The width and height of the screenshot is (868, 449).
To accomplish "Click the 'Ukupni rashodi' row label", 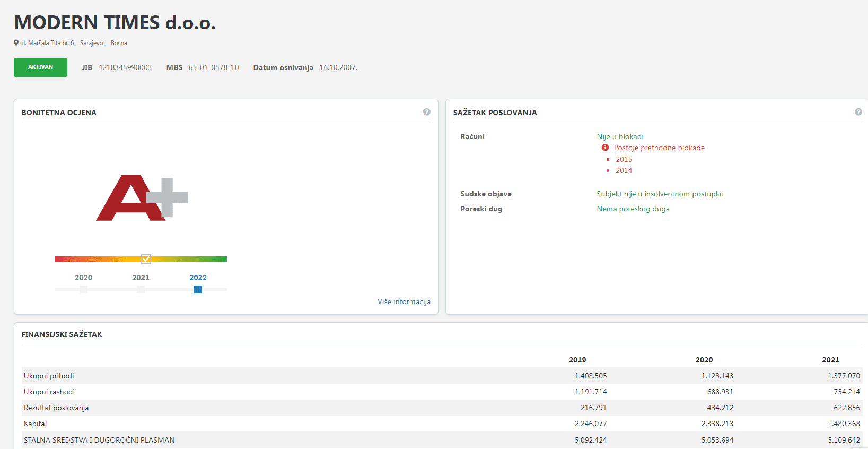I will [x=49, y=392].
